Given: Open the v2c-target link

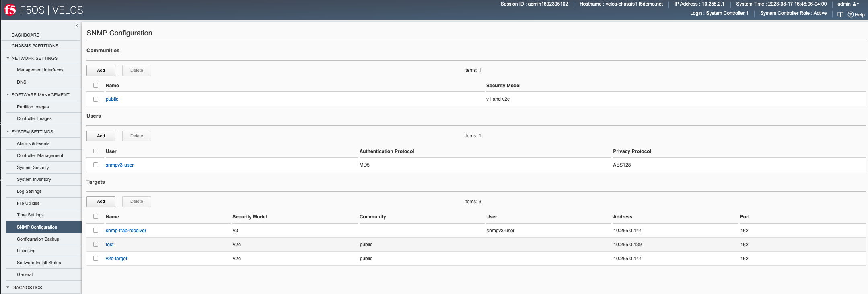Looking at the screenshot, I should tap(117, 259).
